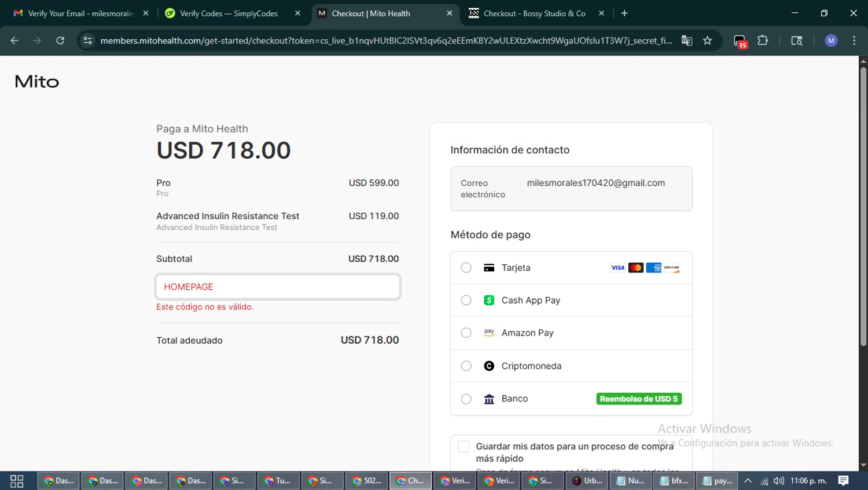Click the scrollbar up arrow
The width and height of the screenshot is (868, 490).
tap(863, 60)
